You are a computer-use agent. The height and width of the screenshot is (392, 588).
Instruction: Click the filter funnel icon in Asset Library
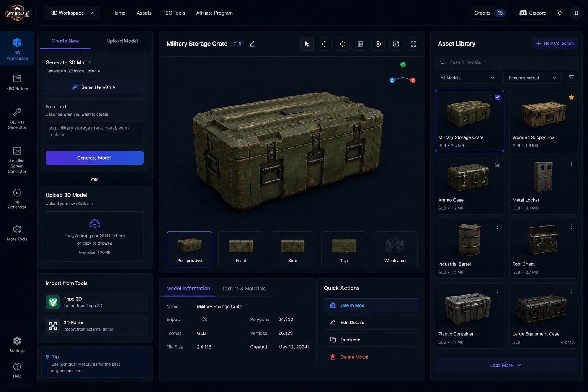[571, 78]
